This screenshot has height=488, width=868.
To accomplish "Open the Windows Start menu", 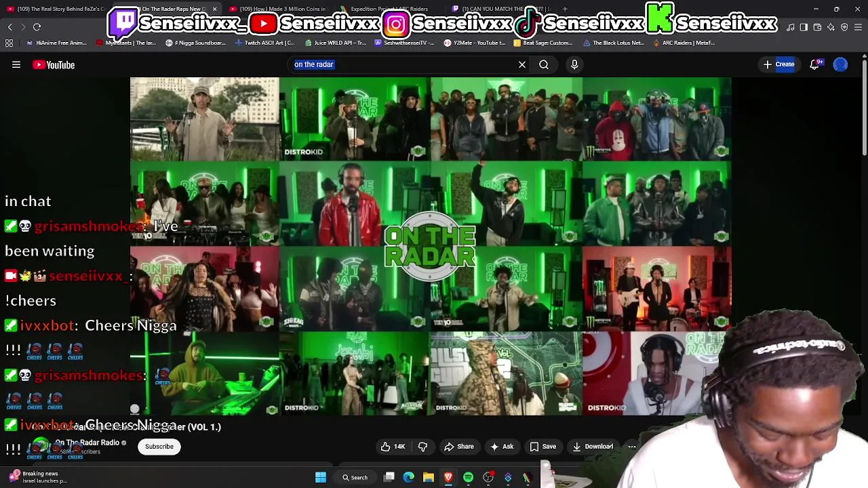I will (321, 478).
